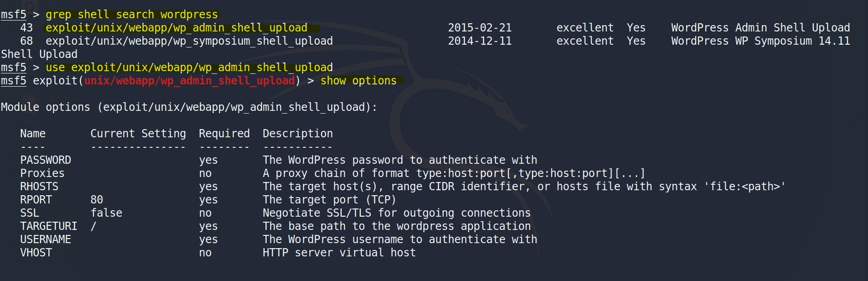This screenshot has width=868, height=281.
Task: Click the highlighted 'grep shell search wordpress' command
Action: click(x=132, y=15)
